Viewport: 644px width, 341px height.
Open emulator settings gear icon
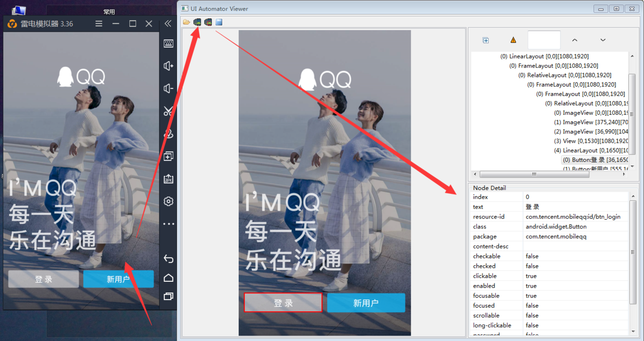(x=168, y=201)
